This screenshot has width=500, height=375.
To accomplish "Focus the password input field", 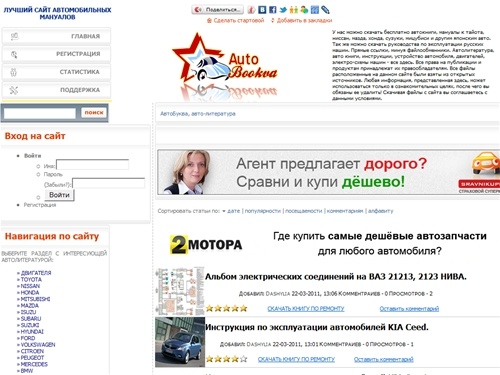I will tap(109, 183).
